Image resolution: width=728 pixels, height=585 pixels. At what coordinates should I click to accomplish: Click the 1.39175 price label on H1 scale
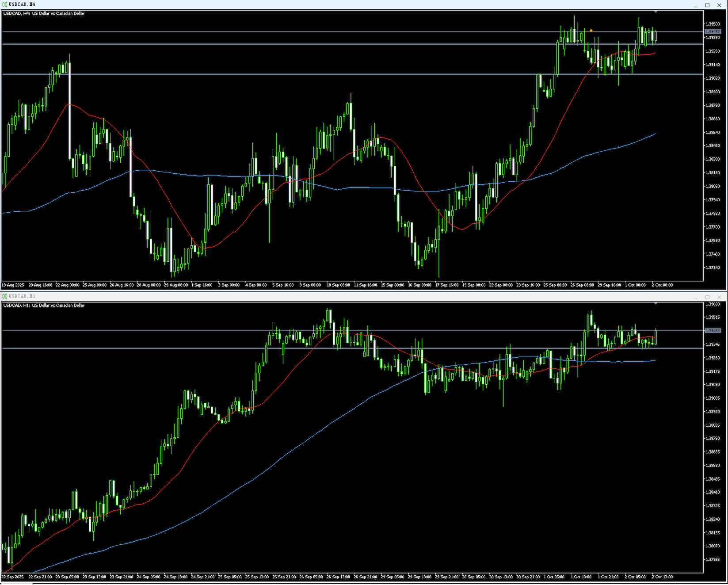(713, 371)
